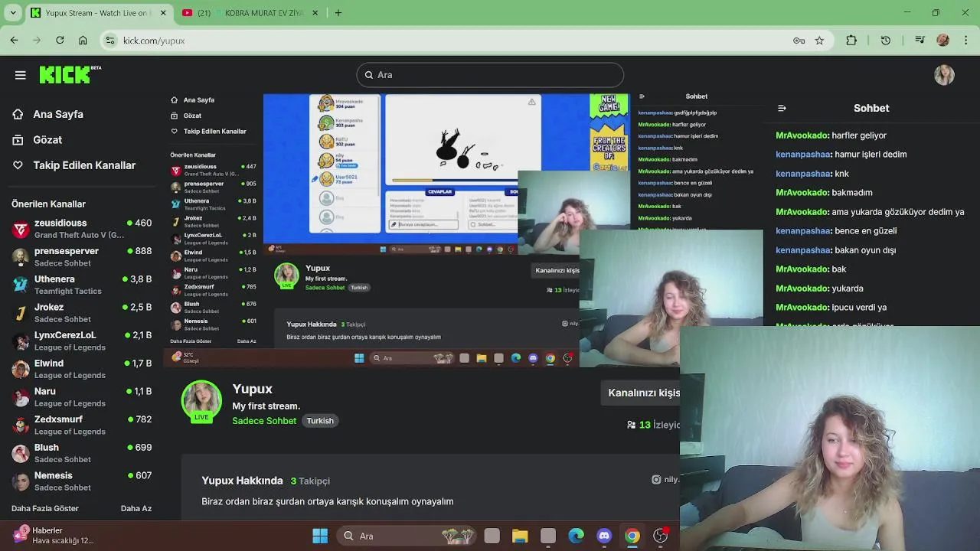Open the Windows Start menu
This screenshot has width=980, height=551.
pos(320,536)
